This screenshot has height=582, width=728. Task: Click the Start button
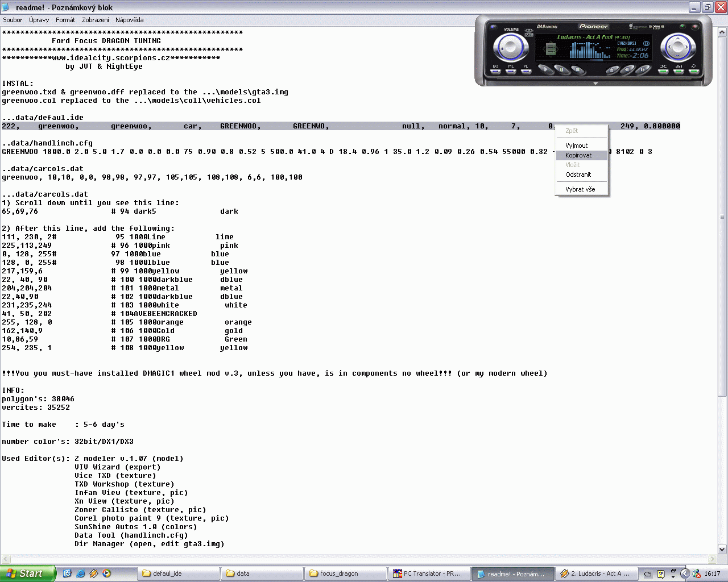pos(27,573)
